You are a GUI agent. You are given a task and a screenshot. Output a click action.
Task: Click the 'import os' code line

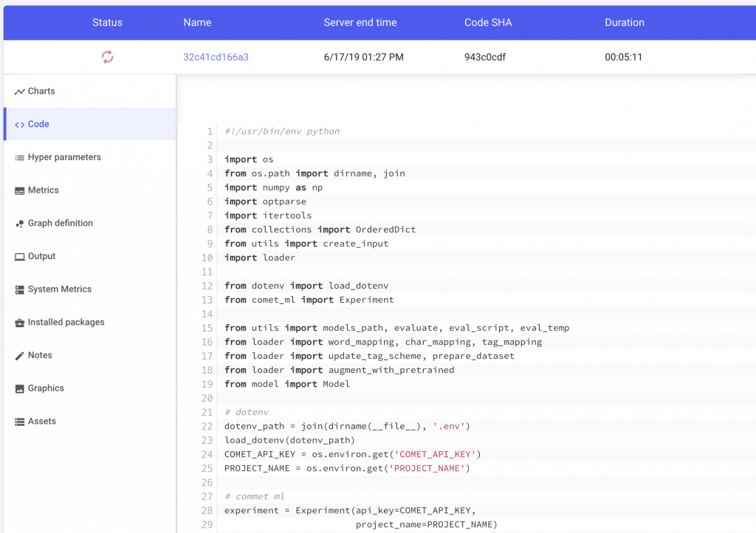click(x=249, y=159)
